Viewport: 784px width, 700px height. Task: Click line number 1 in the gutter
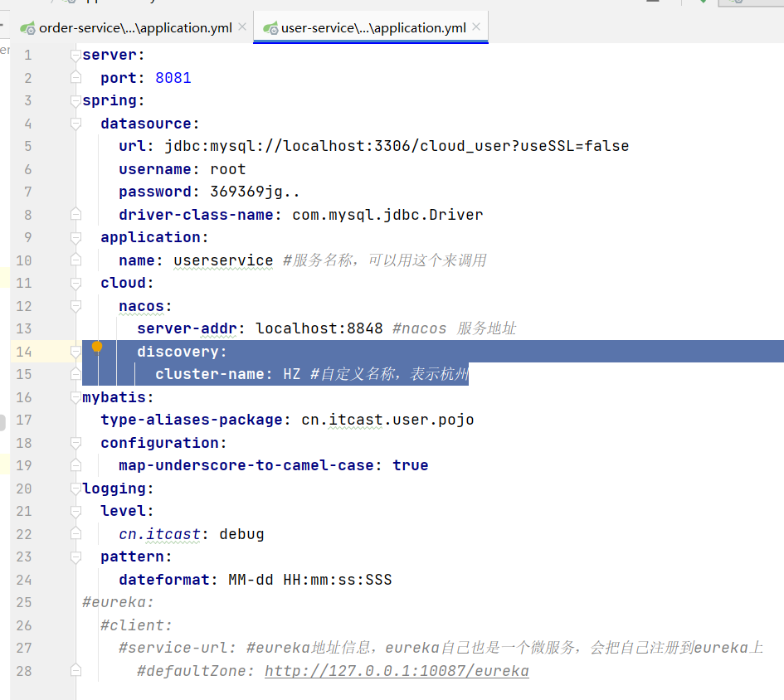pos(28,55)
